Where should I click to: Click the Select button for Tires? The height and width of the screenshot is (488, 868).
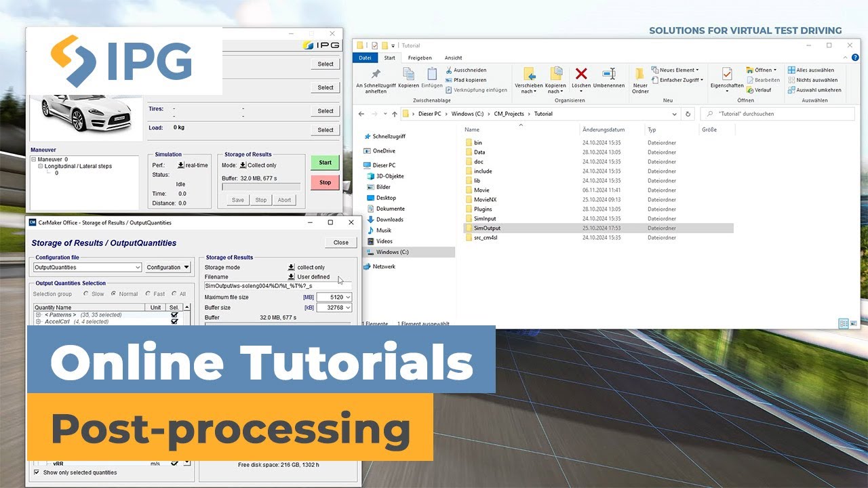click(325, 111)
